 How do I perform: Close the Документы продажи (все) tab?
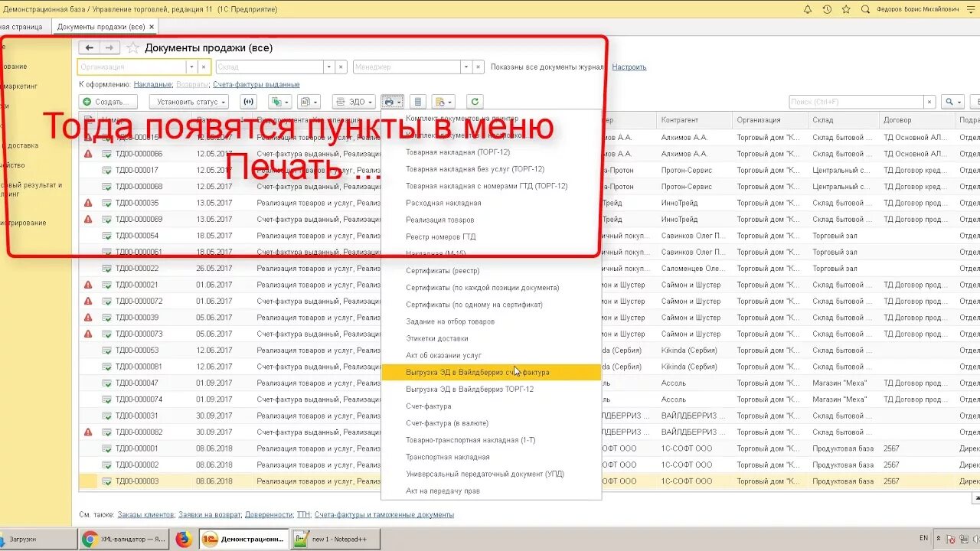point(152,27)
